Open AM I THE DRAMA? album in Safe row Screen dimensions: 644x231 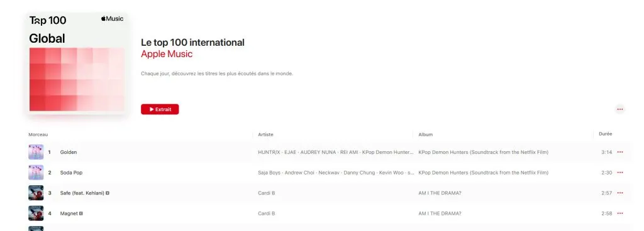(x=440, y=193)
